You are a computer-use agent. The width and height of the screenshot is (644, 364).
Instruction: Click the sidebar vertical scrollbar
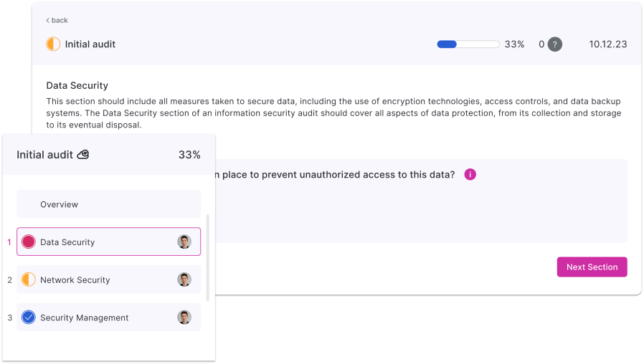(x=208, y=258)
